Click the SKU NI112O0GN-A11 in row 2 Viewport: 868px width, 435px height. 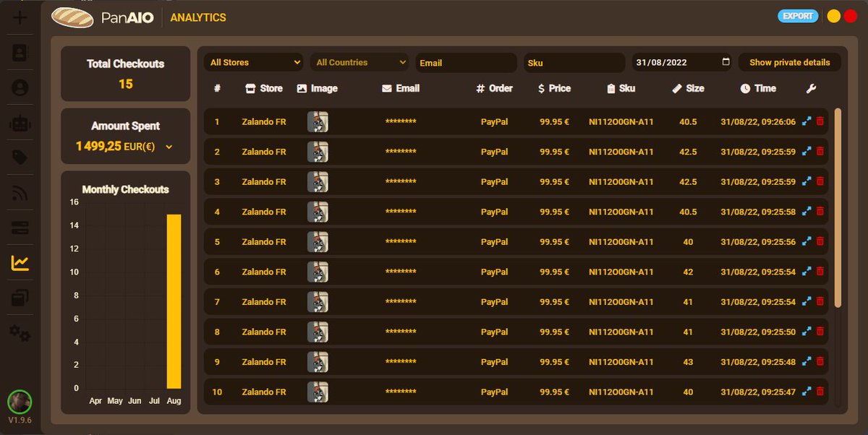click(621, 152)
